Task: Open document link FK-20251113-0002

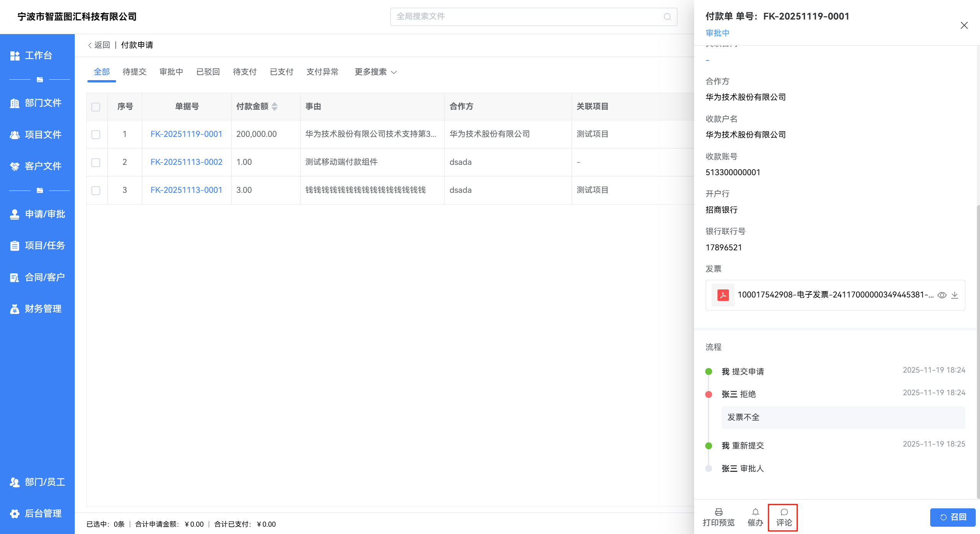Action: click(186, 162)
